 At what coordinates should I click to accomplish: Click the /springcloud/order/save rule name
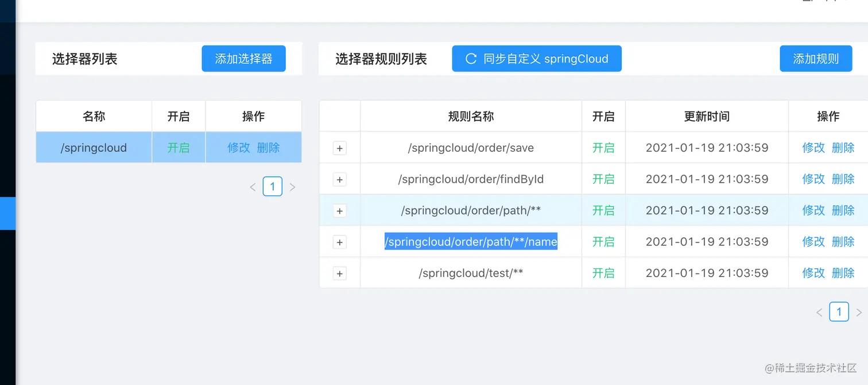pyautogui.click(x=471, y=148)
